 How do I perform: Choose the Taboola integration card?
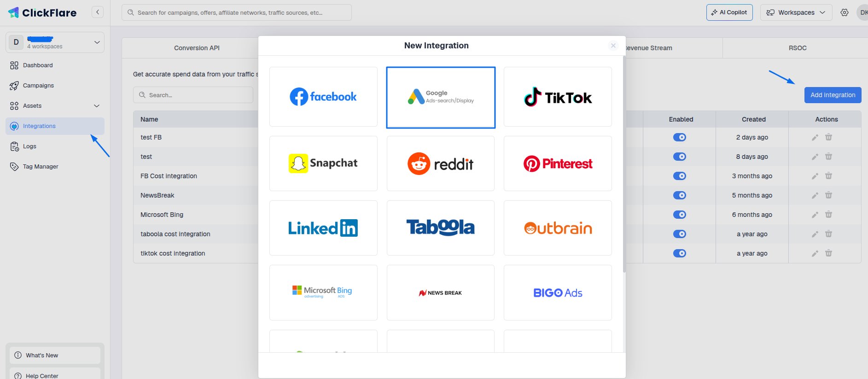pos(441,228)
